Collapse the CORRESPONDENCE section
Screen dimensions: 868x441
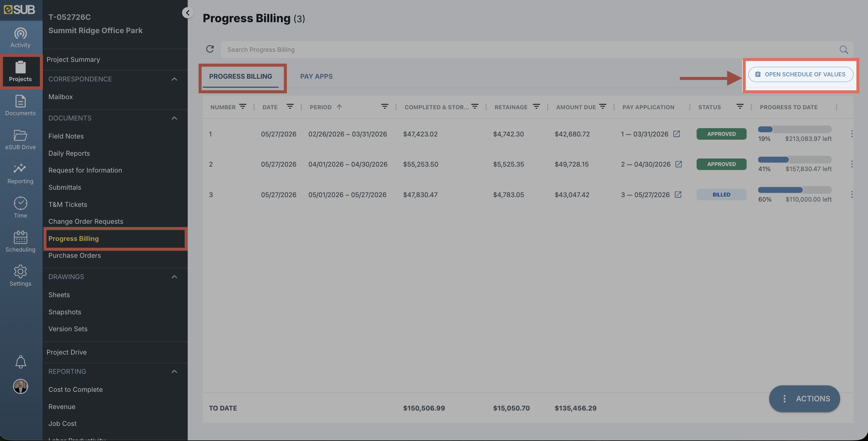tap(174, 79)
